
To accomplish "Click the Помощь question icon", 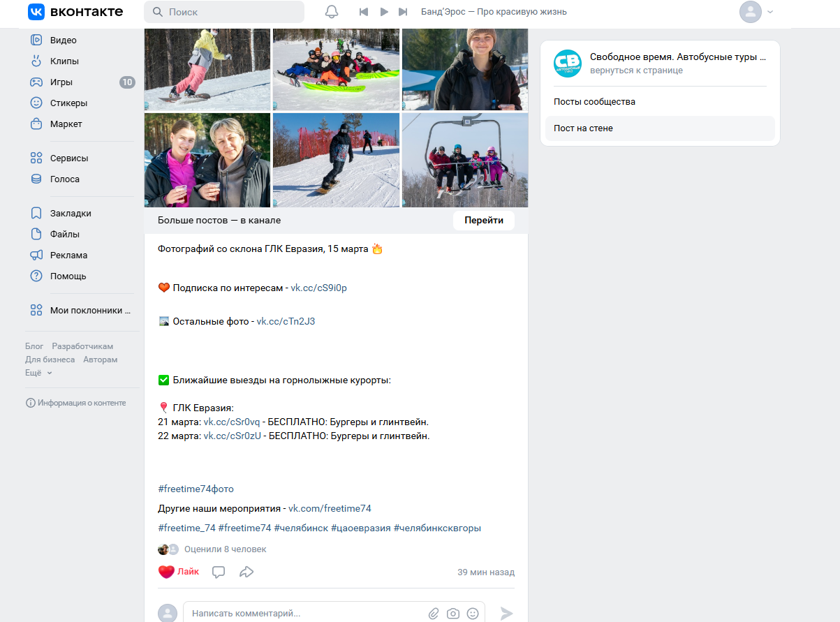I will point(36,276).
